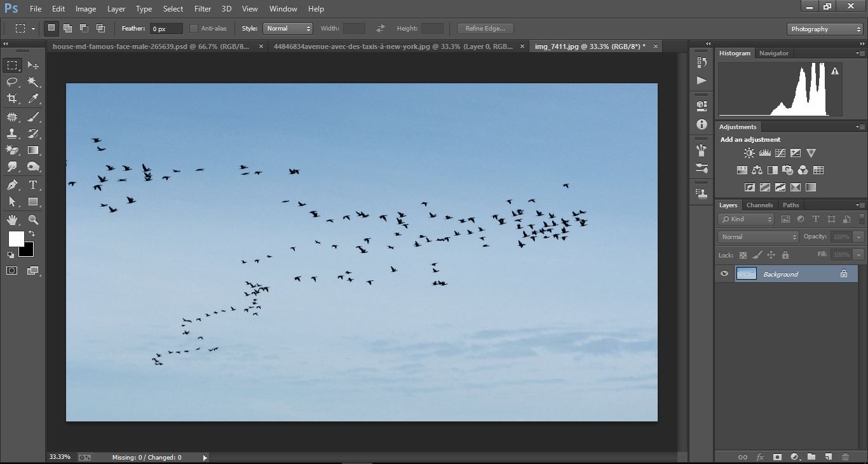Open the Photography workspace dropdown
The width and height of the screenshot is (868, 464).
tap(825, 29)
